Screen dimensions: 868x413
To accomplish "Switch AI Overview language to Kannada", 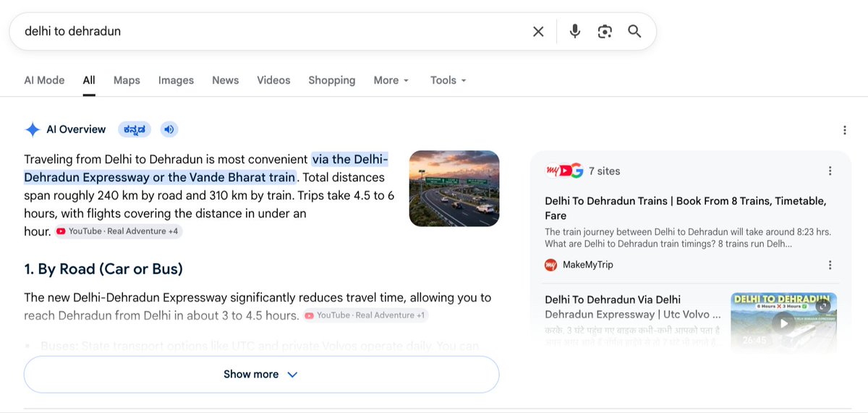I will coord(135,129).
